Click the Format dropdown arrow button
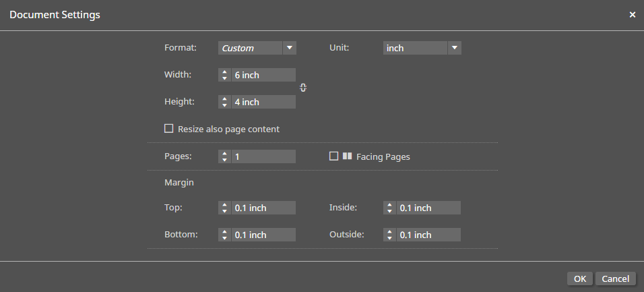The width and height of the screenshot is (644, 292). [x=290, y=48]
